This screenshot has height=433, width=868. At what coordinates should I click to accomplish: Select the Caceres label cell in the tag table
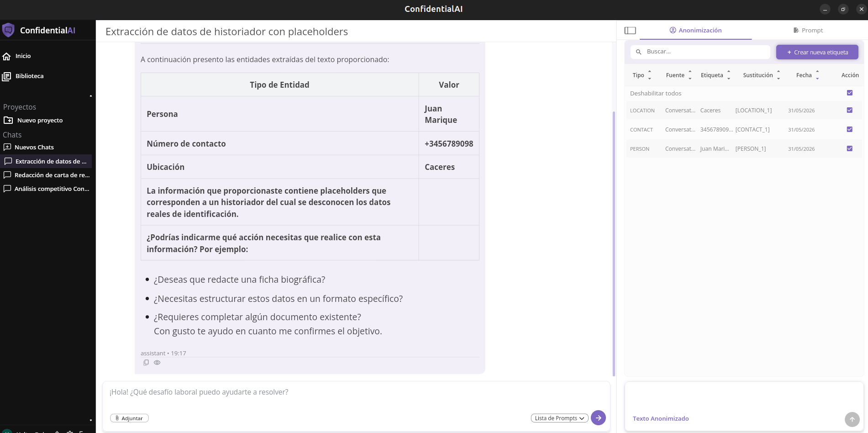click(710, 111)
